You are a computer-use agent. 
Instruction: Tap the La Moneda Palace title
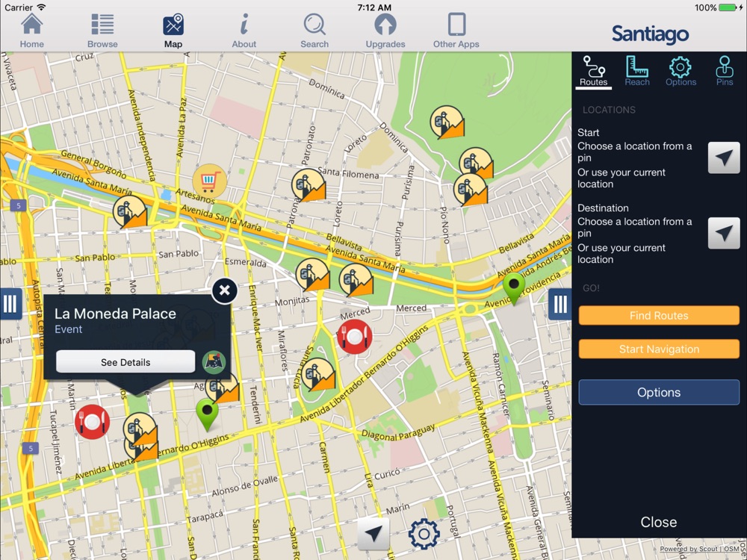115,314
